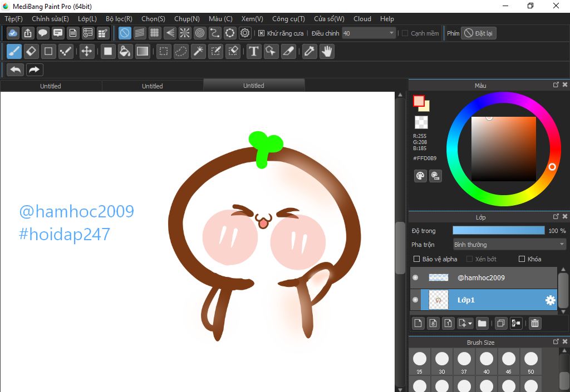The image size is (570, 392).
Task: Pick the Bucket fill tool
Action: 125,52
